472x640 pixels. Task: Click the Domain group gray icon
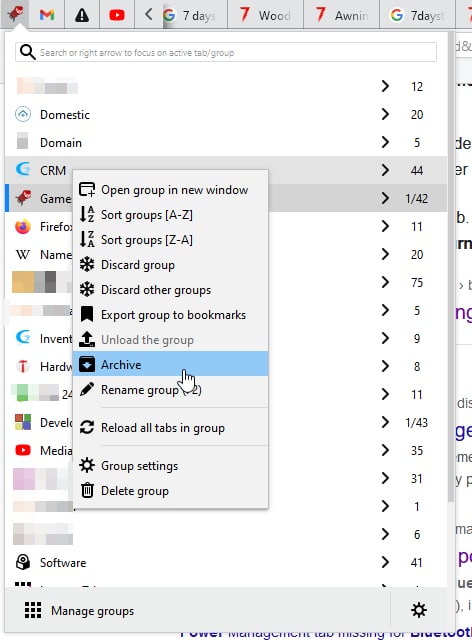(22, 141)
